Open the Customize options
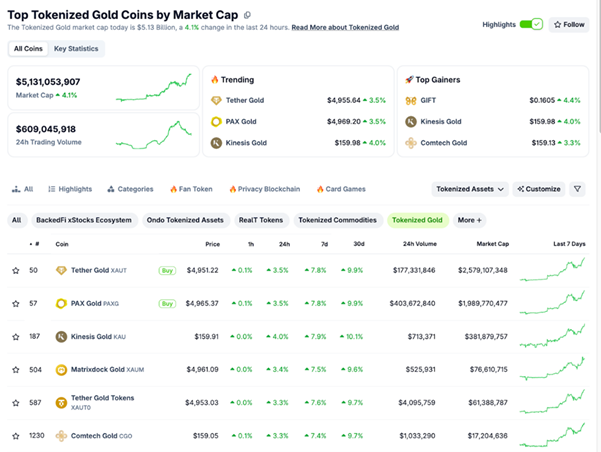Viewport: 601px width, 452px height. 539,189
